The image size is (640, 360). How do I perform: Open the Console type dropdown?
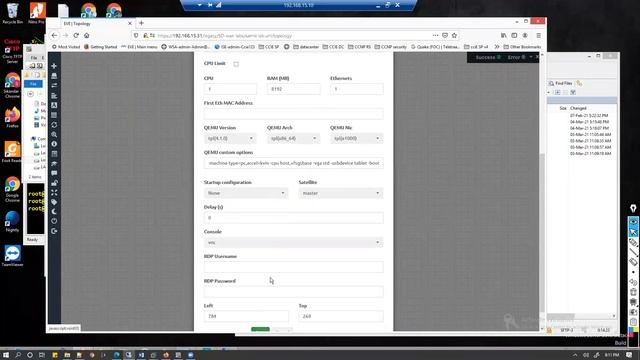click(293, 242)
